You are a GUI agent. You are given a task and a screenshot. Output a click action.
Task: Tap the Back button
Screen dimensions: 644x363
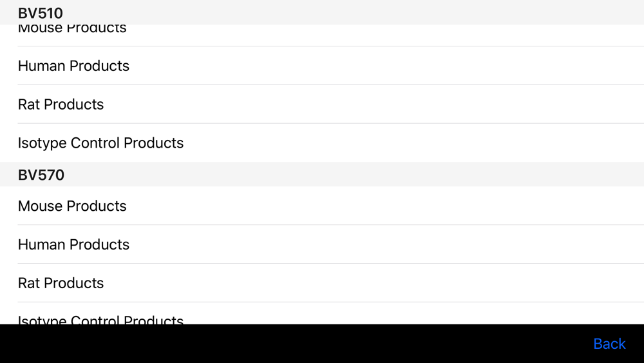tap(609, 344)
